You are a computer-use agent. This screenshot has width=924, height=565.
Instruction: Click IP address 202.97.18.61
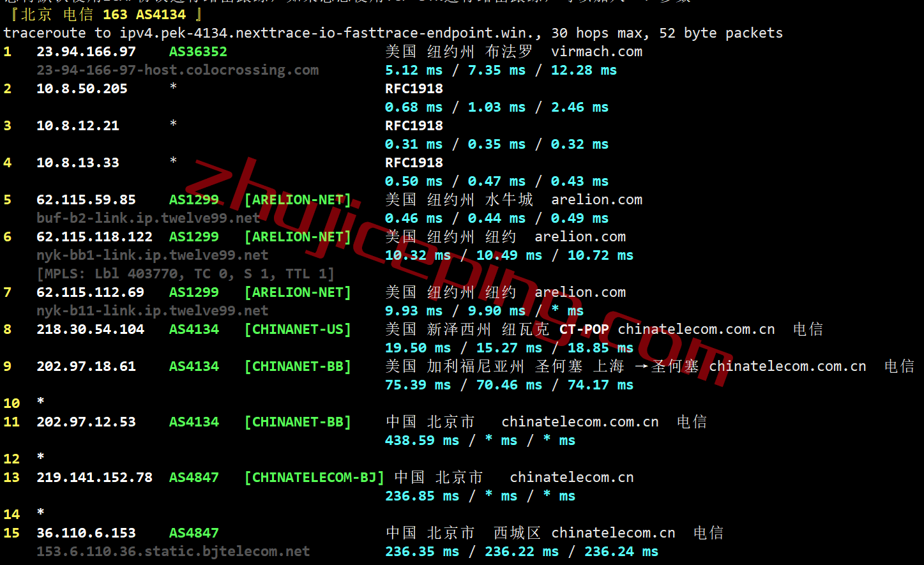click(x=86, y=366)
